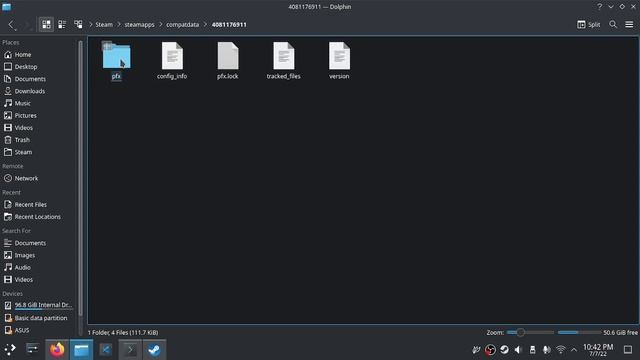
Task: Navigate to steamapps in breadcrumb path
Action: (x=140, y=24)
